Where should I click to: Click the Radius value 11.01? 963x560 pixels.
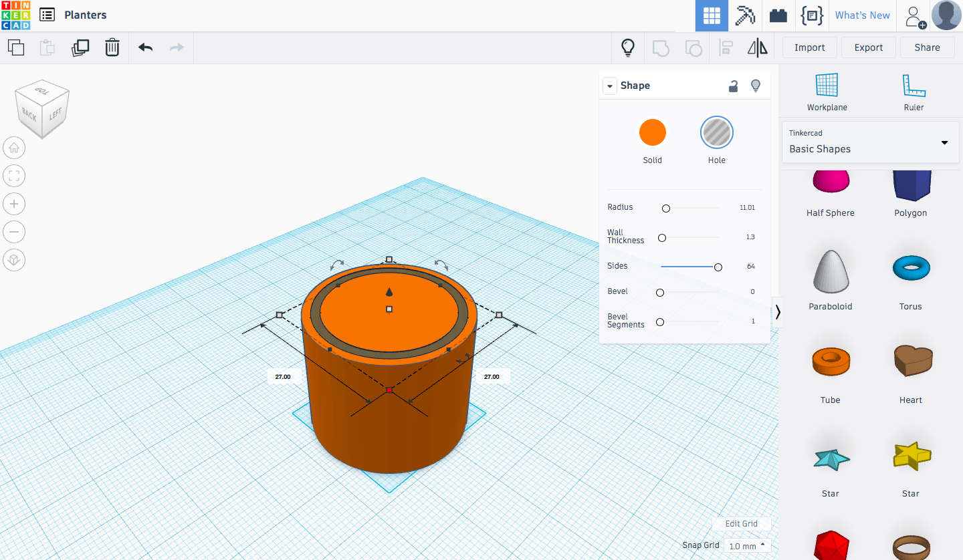pyautogui.click(x=747, y=208)
